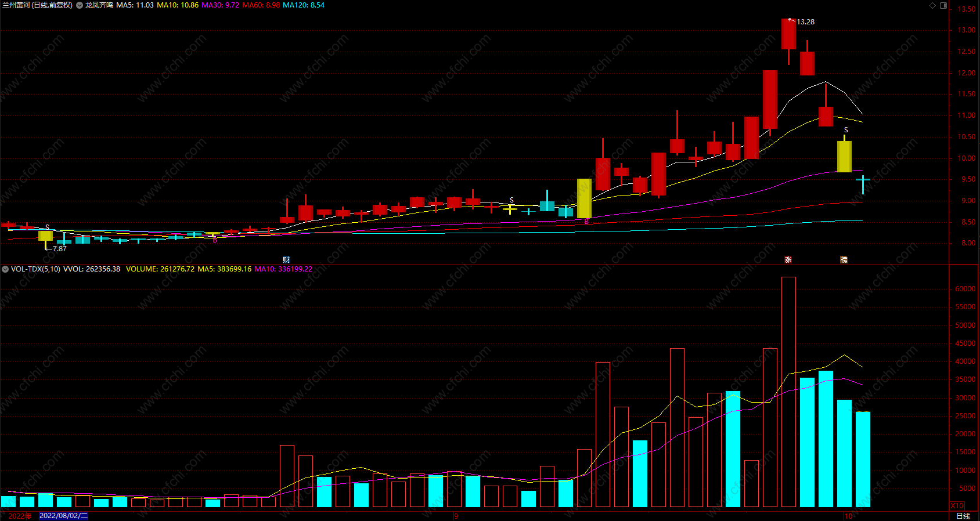
Task: Click the 龙凤齐鸣 indicator name
Action: pyautogui.click(x=99, y=5)
